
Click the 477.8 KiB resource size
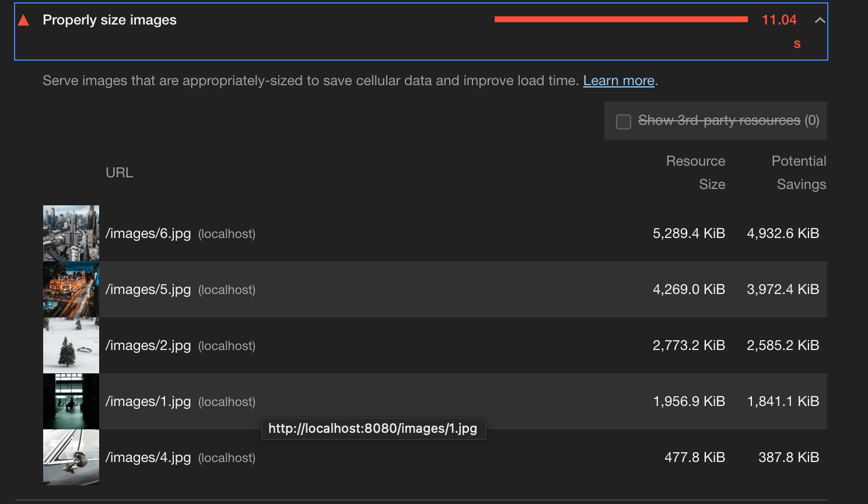695,457
